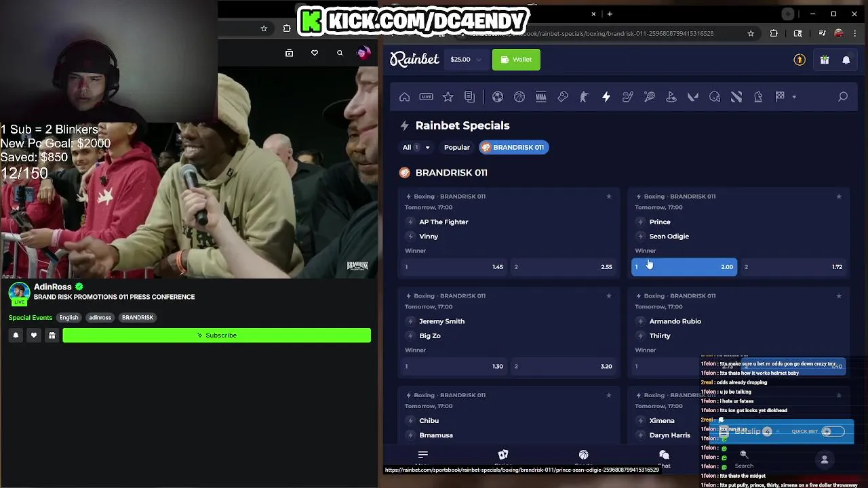Open the Favorites star icon in sports bar
The height and width of the screenshot is (488, 868).
[448, 97]
